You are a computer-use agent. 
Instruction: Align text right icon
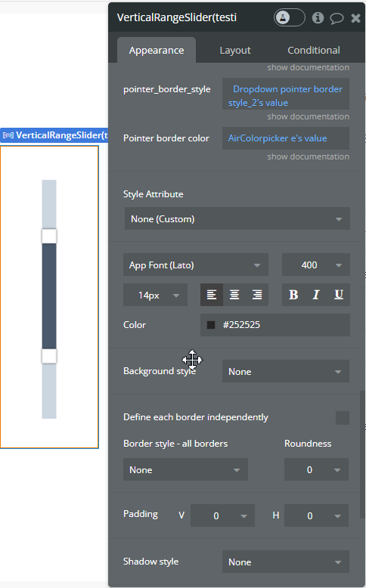257,295
